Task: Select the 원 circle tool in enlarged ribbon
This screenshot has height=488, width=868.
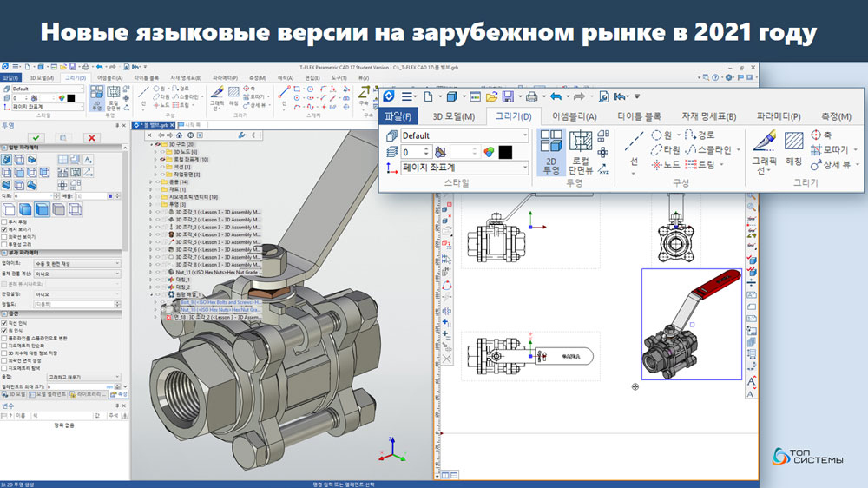Action: pos(662,135)
